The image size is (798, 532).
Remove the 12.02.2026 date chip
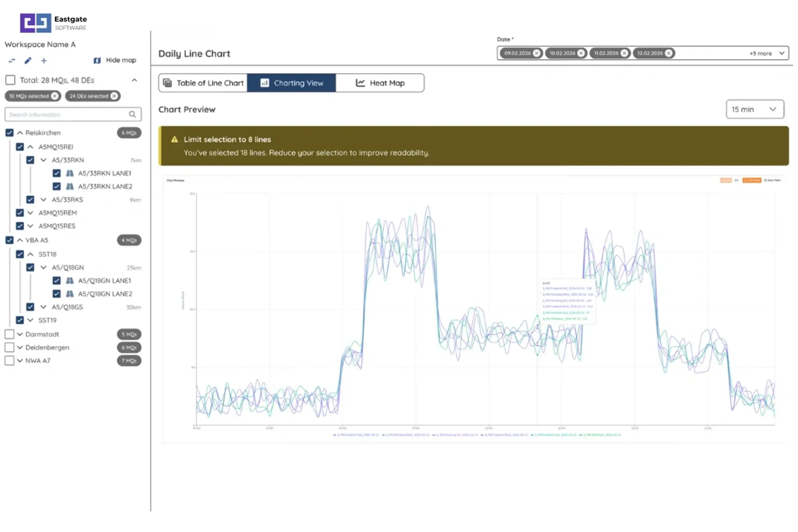point(669,53)
